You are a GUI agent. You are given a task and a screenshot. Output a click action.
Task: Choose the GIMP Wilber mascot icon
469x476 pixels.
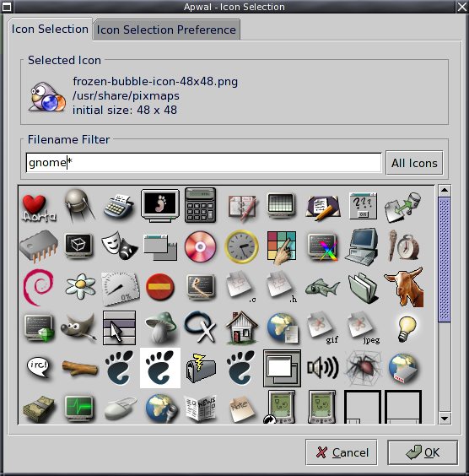point(79,327)
